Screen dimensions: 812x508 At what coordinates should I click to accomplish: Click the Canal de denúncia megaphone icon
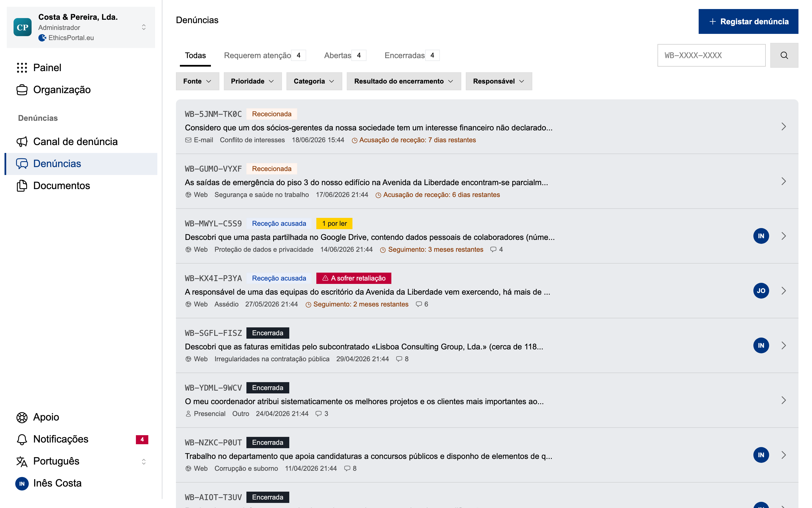point(22,141)
